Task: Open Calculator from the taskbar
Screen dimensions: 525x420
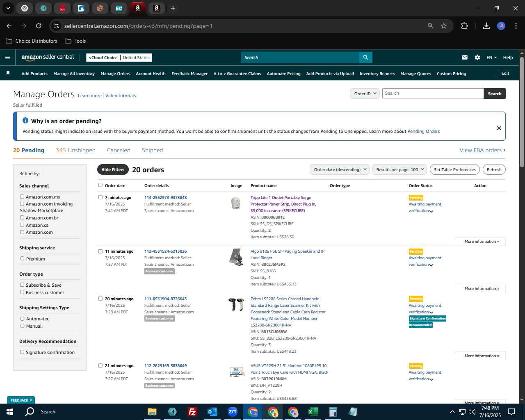Action: pyautogui.click(x=333, y=412)
